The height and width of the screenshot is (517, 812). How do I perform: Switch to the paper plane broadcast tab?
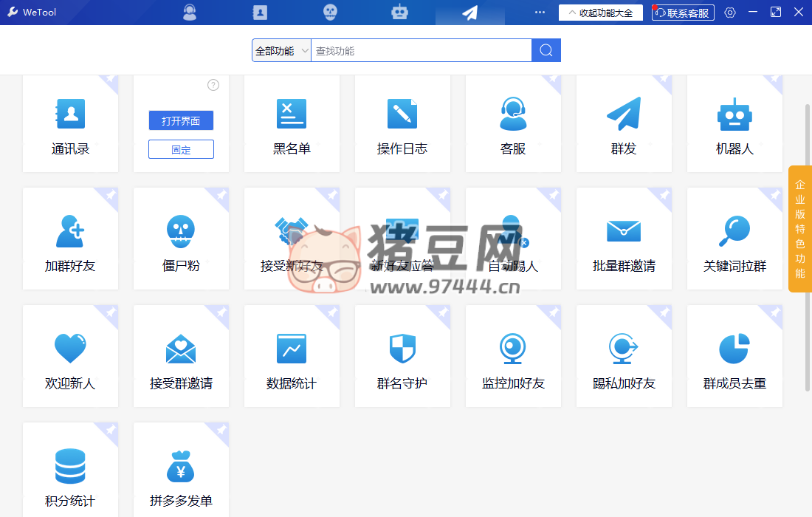pos(469,13)
